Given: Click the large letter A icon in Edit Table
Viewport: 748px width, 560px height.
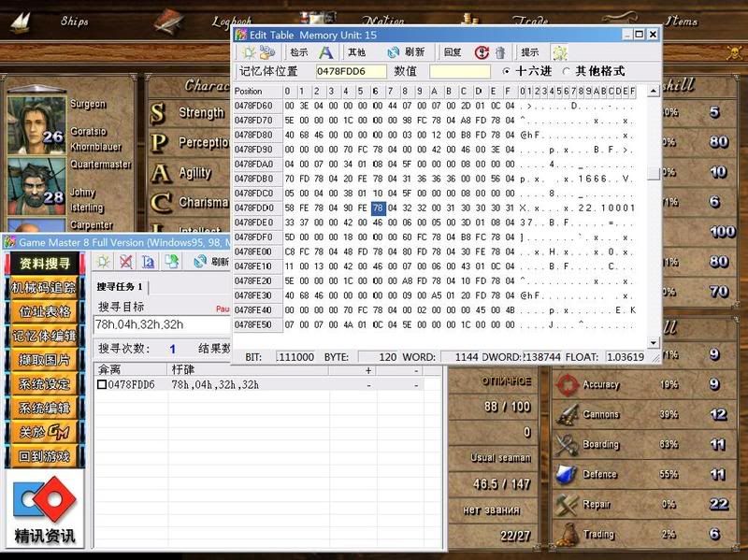Looking at the screenshot, I should (326, 52).
